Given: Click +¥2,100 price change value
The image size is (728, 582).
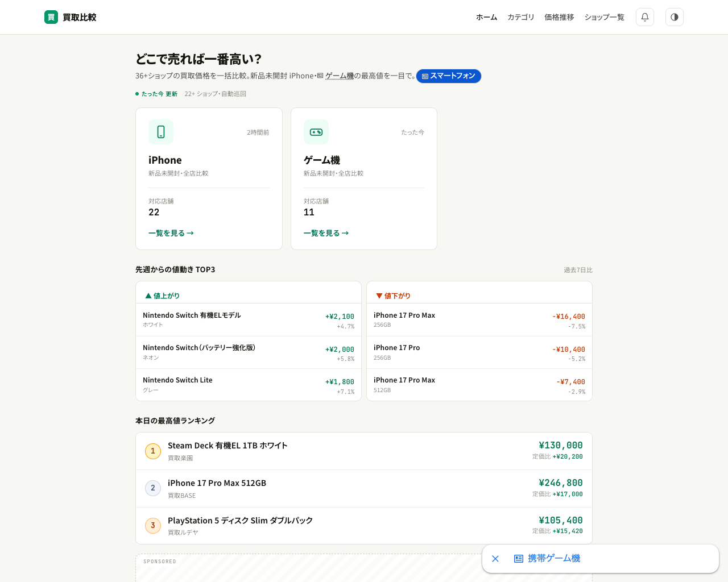Looking at the screenshot, I should click(x=340, y=317).
